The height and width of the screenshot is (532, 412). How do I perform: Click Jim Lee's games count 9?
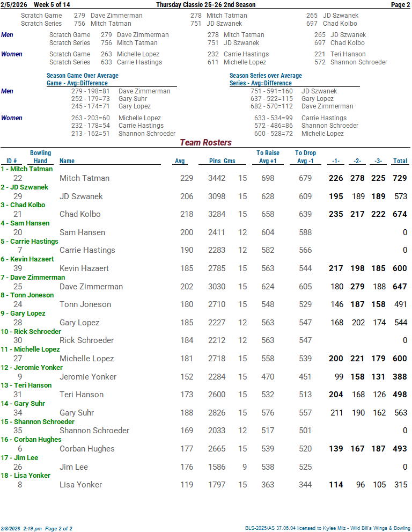coord(245,467)
